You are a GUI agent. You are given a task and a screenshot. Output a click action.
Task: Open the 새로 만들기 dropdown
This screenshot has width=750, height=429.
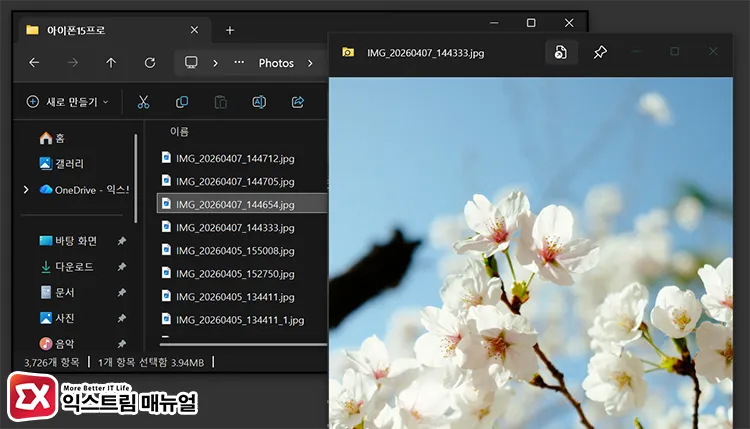click(68, 102)
